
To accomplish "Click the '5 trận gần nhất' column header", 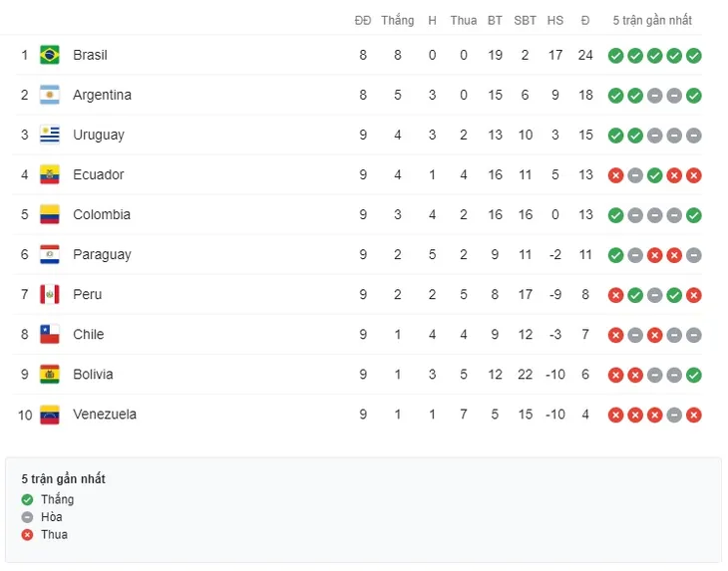I will coord(652,20).
